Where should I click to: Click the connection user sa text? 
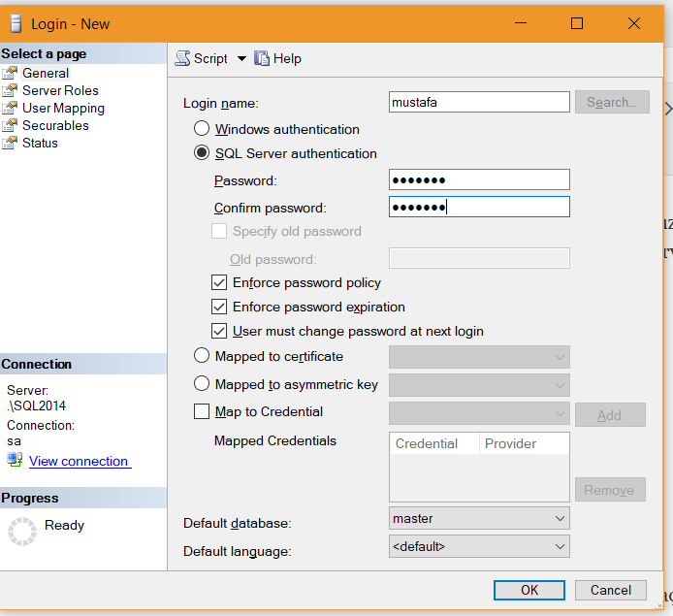[14, 441]
